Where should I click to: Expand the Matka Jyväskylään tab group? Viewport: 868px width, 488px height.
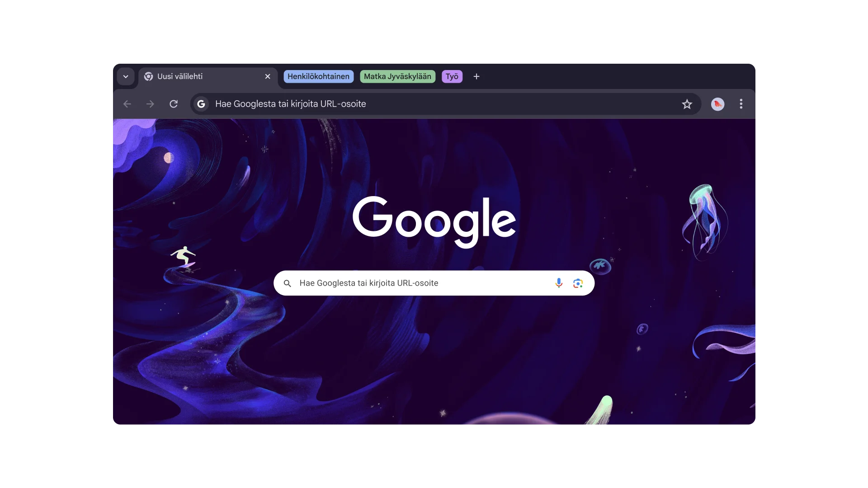(x=397, y=77)
